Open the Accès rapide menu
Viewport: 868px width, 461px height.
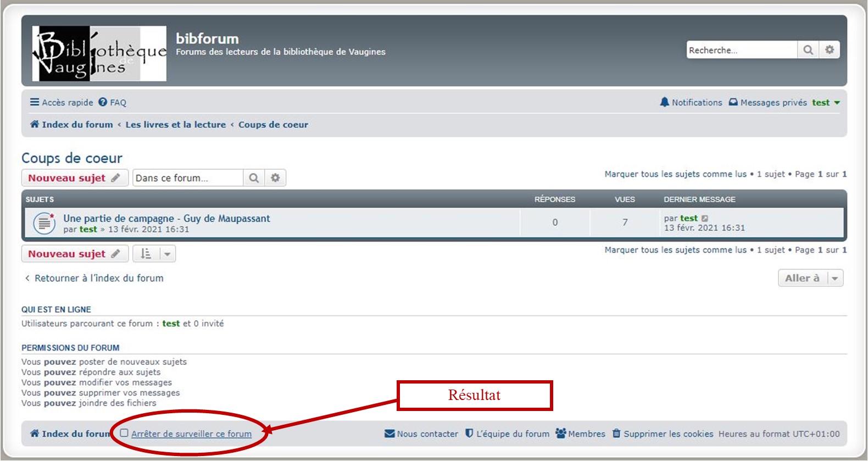point(62,102)
